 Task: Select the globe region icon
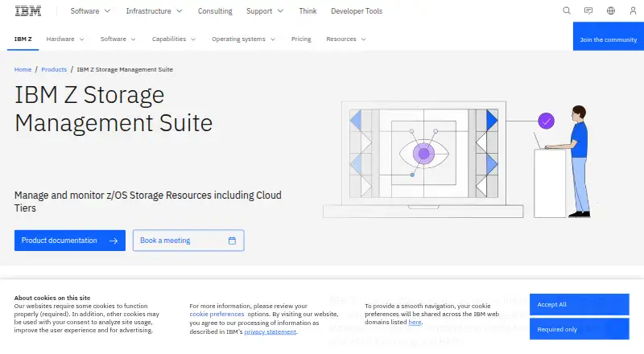pyautogui.click(x=611, y=10)
